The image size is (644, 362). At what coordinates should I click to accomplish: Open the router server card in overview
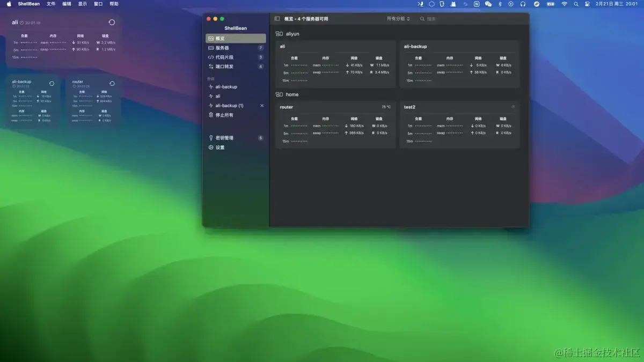[335, 124]
